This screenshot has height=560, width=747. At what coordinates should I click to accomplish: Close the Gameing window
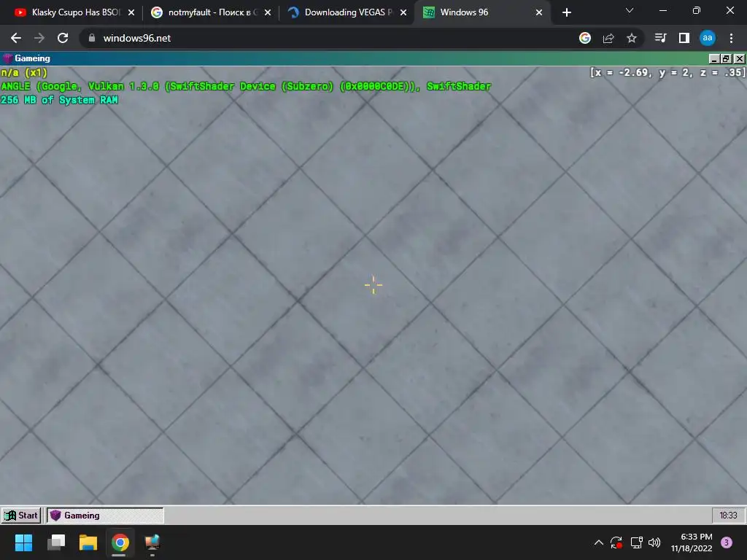[x=740, y=58]
